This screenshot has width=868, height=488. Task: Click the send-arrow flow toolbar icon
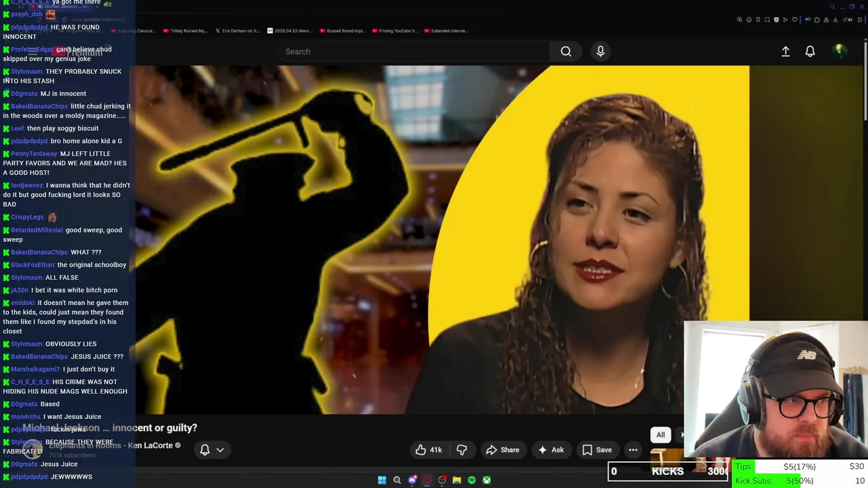pos(785,20)
